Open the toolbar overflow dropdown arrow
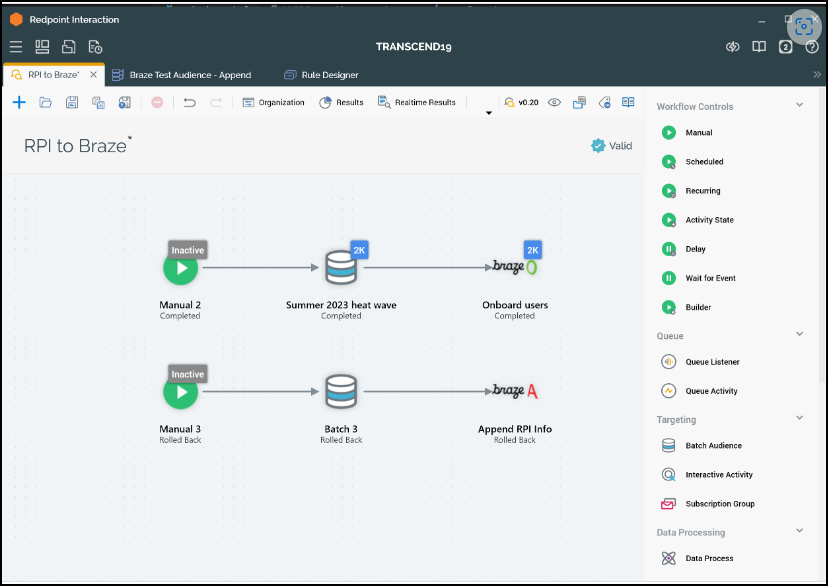 pos(489,112)
